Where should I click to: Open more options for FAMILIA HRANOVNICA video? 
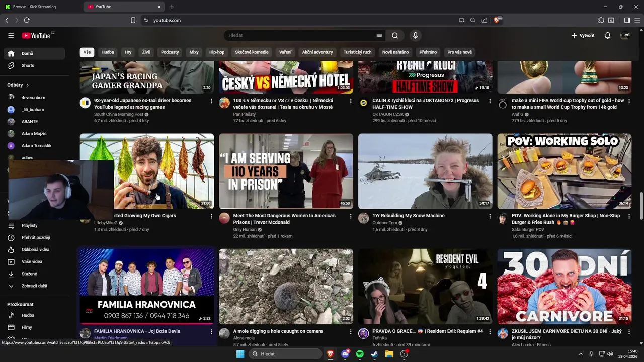[211, 332]
